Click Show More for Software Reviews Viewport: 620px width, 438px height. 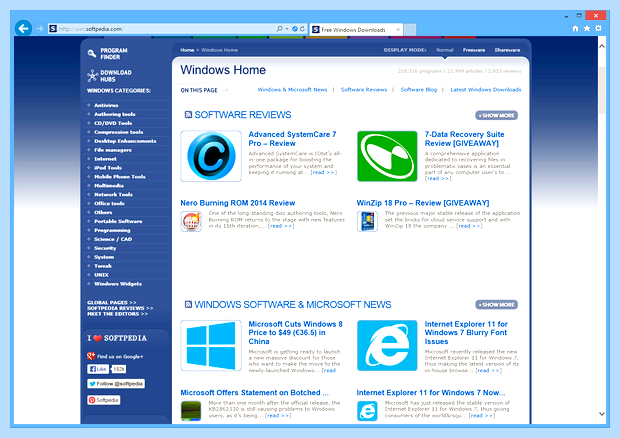coord(497,115)
